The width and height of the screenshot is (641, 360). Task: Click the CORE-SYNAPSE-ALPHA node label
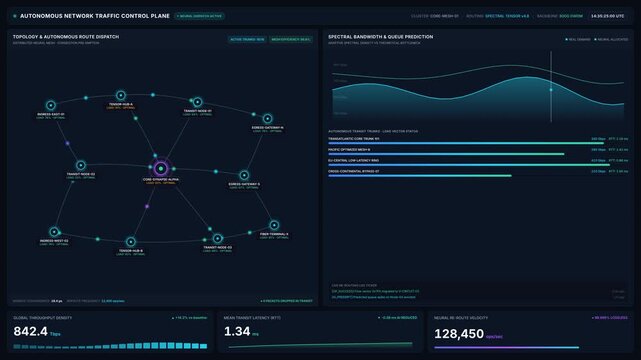point(161,179)
